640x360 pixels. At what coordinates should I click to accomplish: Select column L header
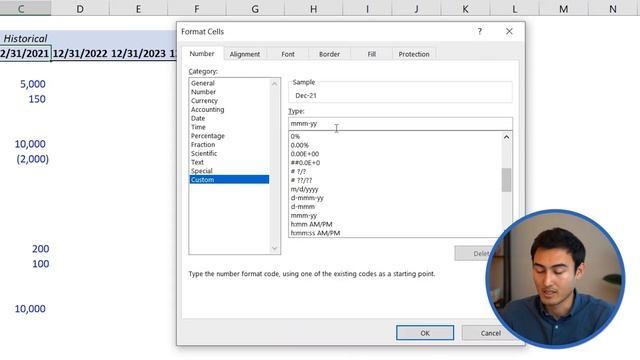(x=514, y=9)
